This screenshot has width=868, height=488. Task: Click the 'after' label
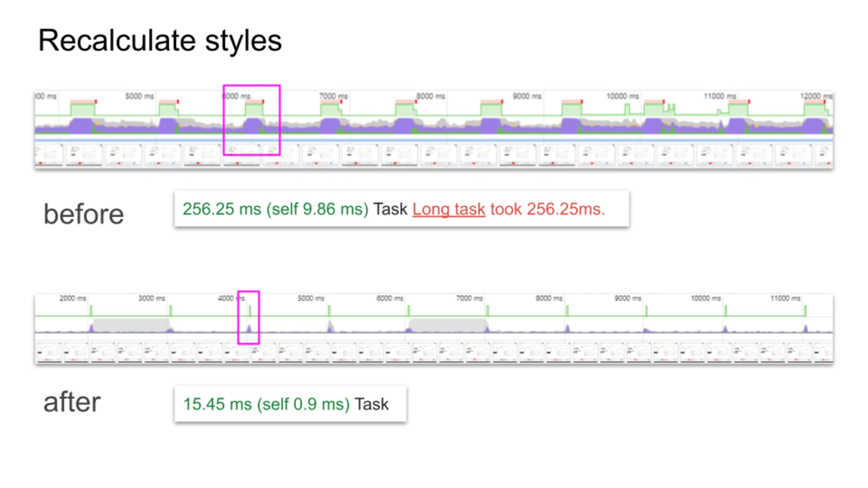[72, 402]
